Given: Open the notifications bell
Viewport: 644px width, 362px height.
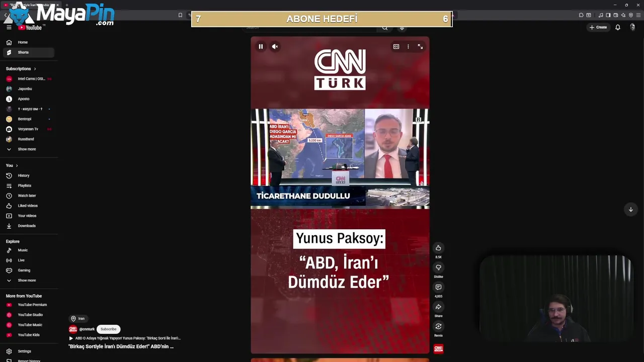Looking at the screenshot, I should [x=618, y=27].
